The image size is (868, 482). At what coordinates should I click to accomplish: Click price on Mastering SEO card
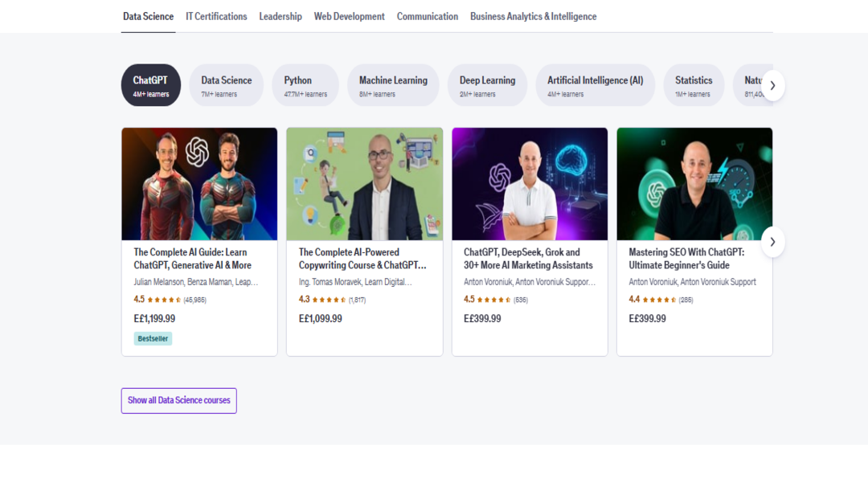click(647, 319)
